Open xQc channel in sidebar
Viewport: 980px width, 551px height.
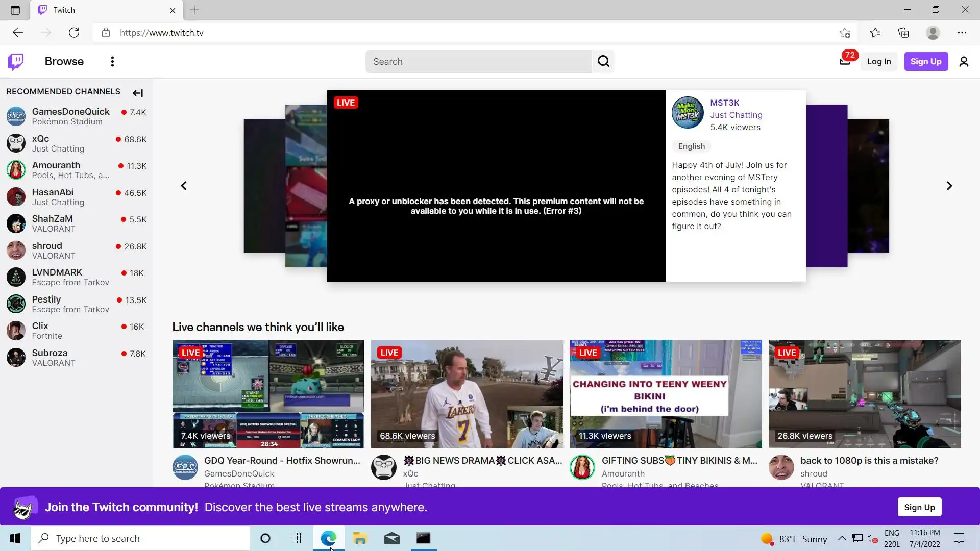pyautogui.click(x=41, y=139)
